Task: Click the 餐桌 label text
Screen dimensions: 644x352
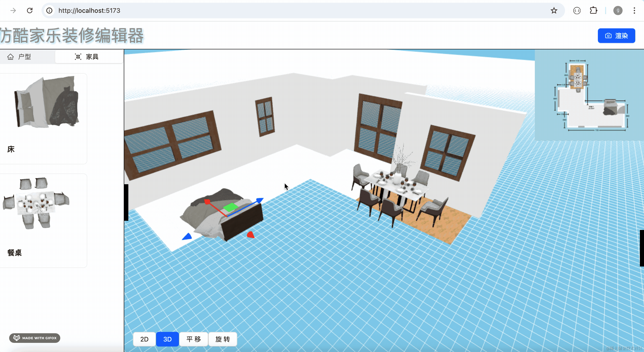Action: click(14, 253)
